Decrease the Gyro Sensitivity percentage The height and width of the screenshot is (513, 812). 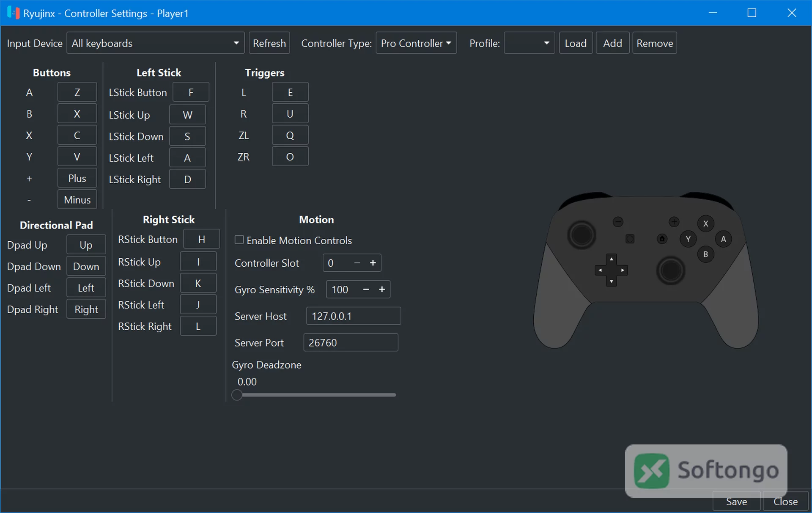(366, 290)
